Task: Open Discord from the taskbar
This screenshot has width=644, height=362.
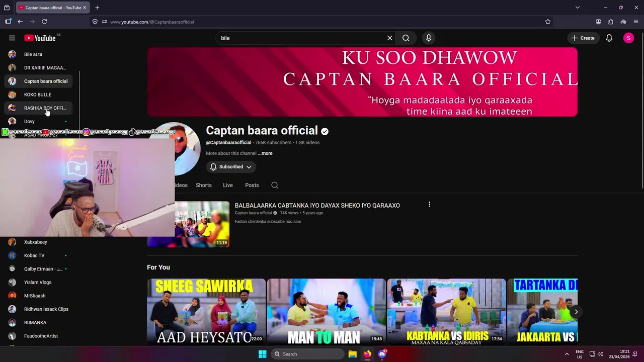Action: click(x=382, y=354)
